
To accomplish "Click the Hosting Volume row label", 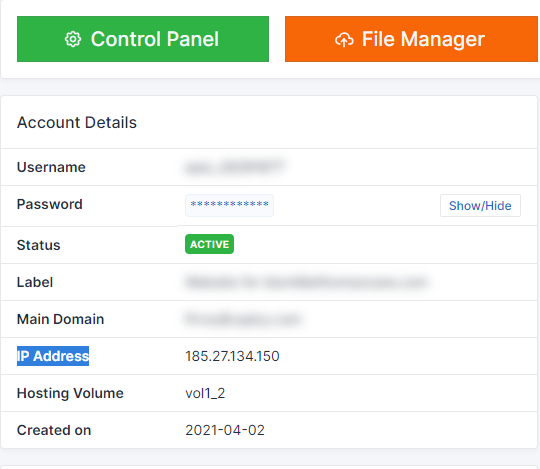I will click(x=70, y=393).
